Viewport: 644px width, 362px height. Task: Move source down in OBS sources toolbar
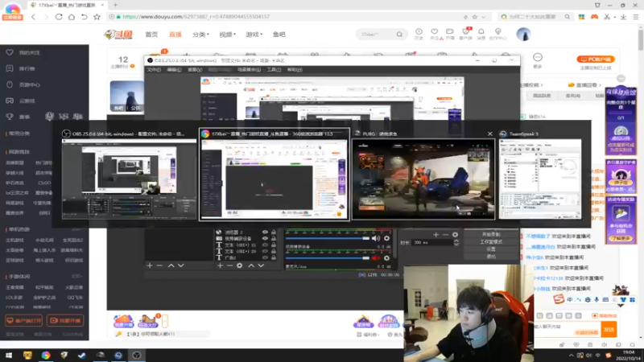[x=261, y=265]
